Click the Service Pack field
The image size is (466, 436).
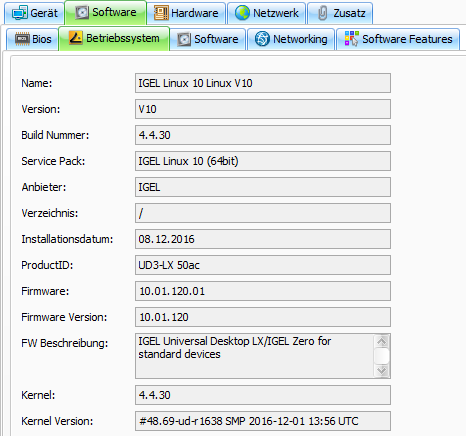coord(263,161)
